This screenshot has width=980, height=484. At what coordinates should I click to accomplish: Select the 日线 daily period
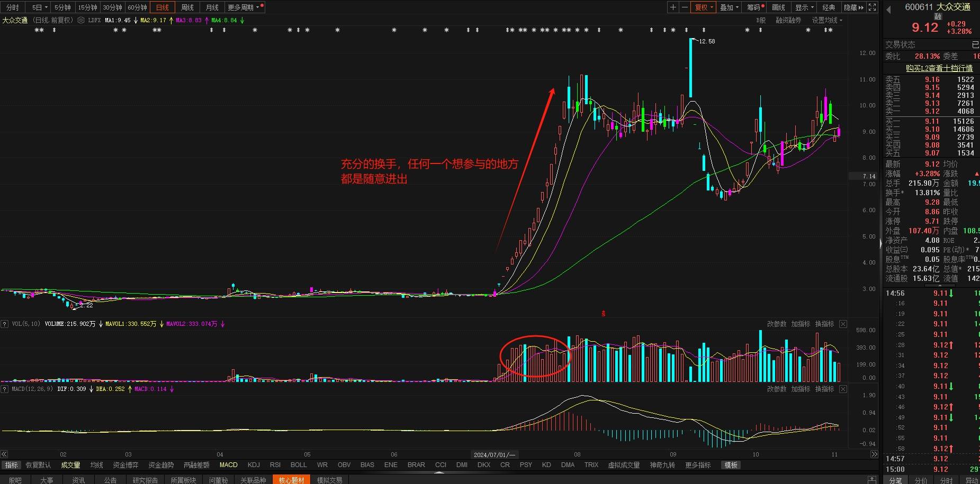pyautogui.click(x=163, y=7)
